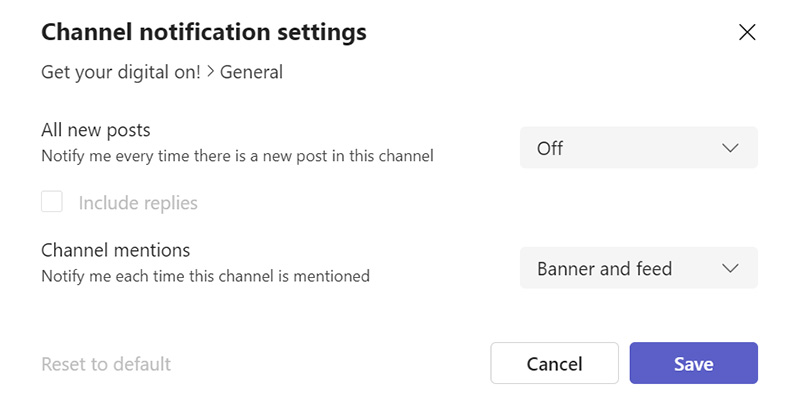
Task: Select the Off value in the combo box
Action: 550,148
